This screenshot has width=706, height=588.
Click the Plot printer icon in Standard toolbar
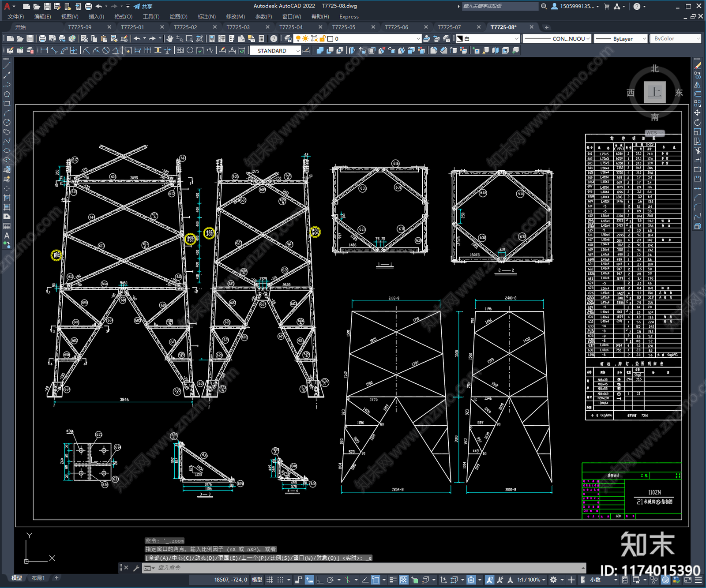pyautogui.click(x=42, y=39)
